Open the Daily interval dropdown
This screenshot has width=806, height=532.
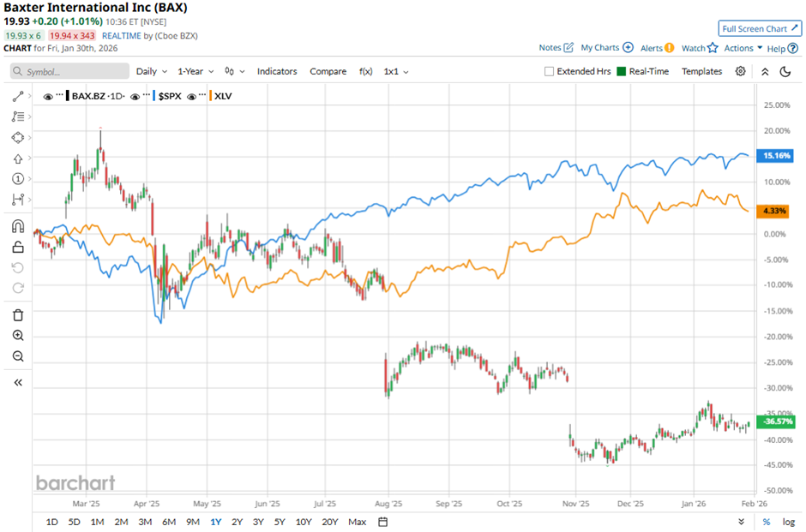[x=151, y=72]
